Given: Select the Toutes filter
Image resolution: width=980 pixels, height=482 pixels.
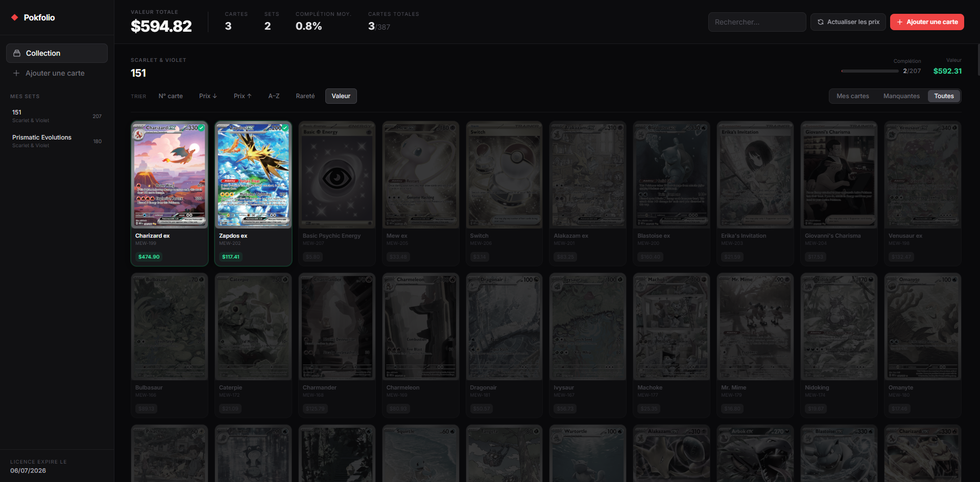Looking at the screenshot, I should [x=944, y=96].
